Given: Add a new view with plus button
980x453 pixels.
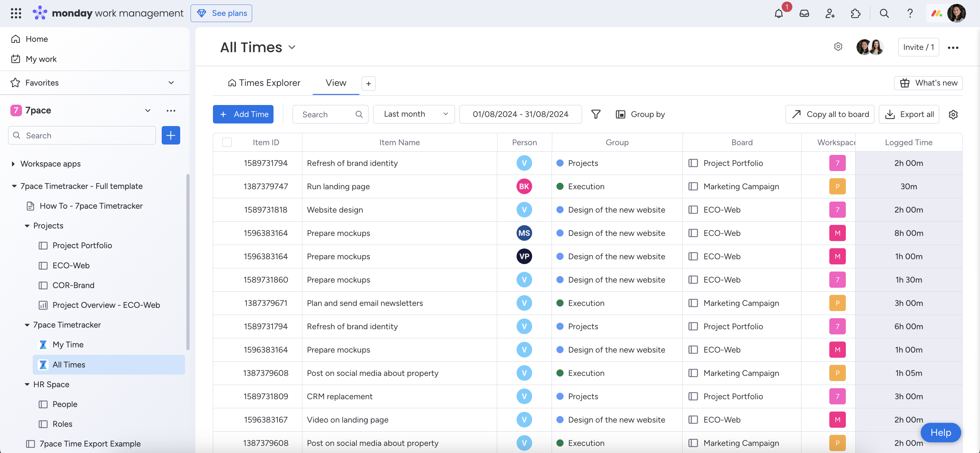Looking at the screenshot, I should [x=368, y=84].
